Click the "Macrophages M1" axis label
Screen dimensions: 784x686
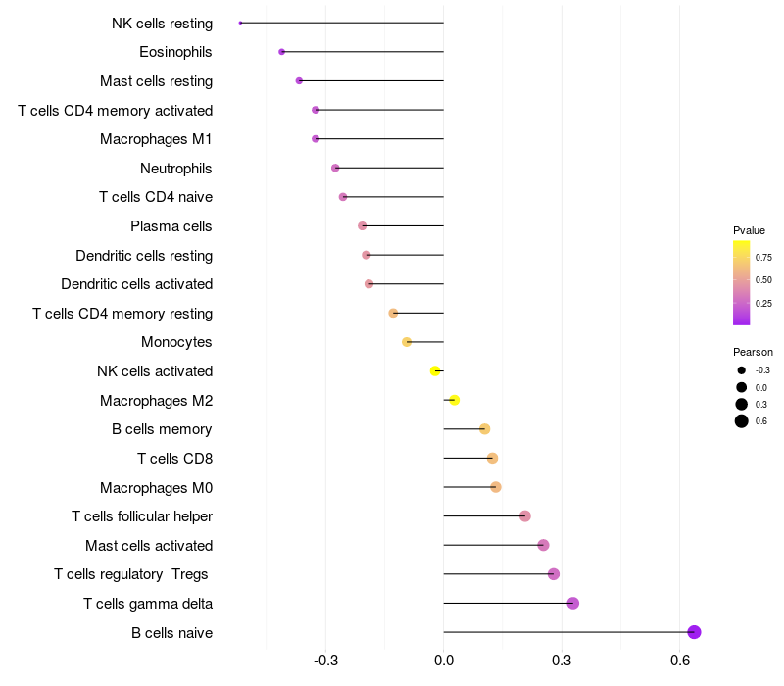pos(156,139)
